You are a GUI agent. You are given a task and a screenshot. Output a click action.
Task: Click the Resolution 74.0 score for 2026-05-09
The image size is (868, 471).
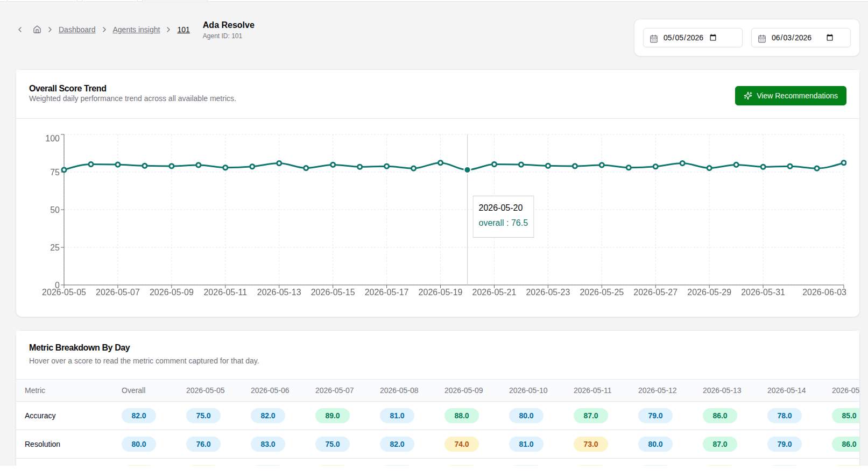[462, 444]
